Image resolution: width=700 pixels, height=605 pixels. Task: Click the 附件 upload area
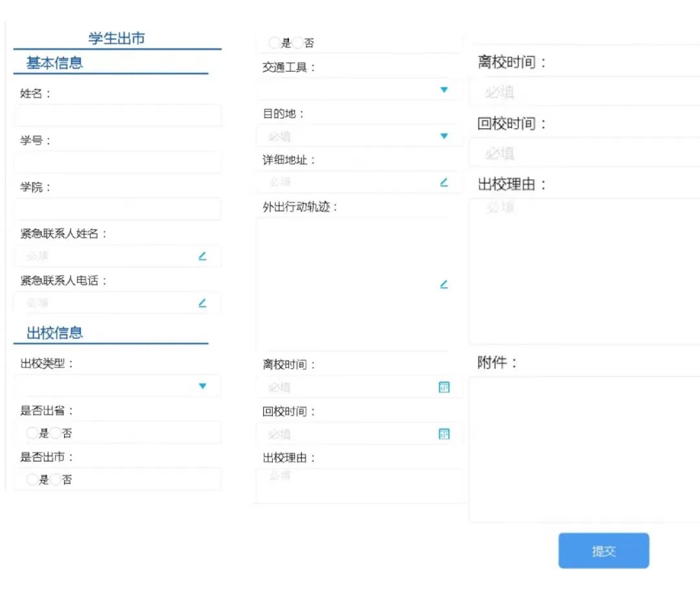coord(583,448)
